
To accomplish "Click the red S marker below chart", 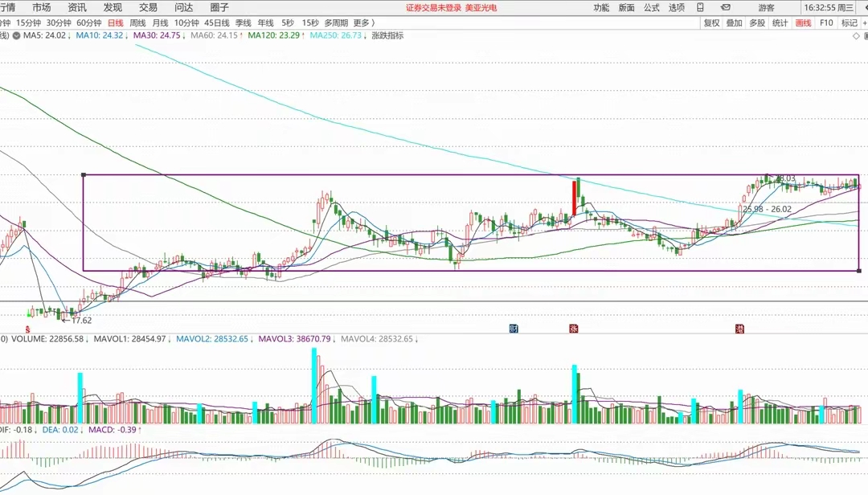I will (x=27, y=329).
